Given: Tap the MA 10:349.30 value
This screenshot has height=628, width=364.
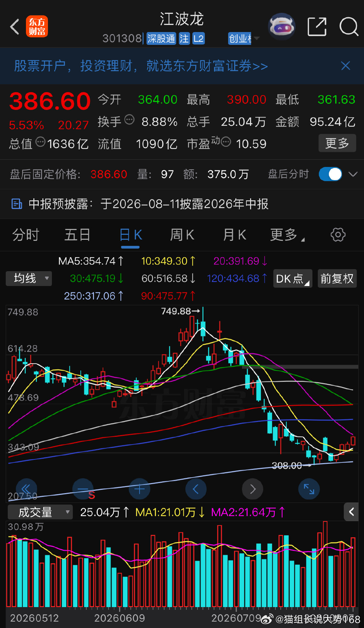Looking at the screenshot, I should [168, 261].
